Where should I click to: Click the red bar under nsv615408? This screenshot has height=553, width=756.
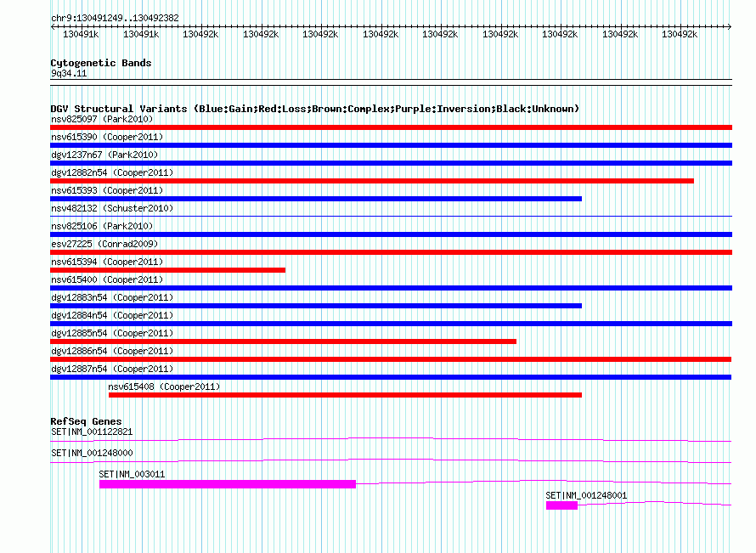[345, 395]
